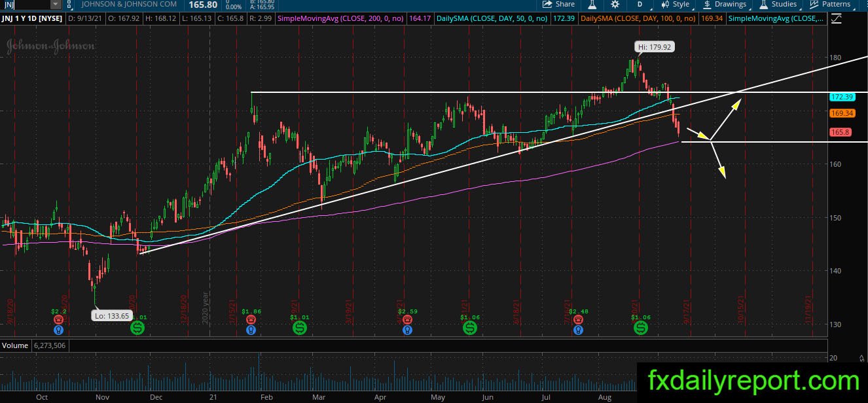Click the 172.39 value in studies header bar
Image resolution: width=868 pixels, height=403 pixels.
pyautogui.click(x=565, y=19)
